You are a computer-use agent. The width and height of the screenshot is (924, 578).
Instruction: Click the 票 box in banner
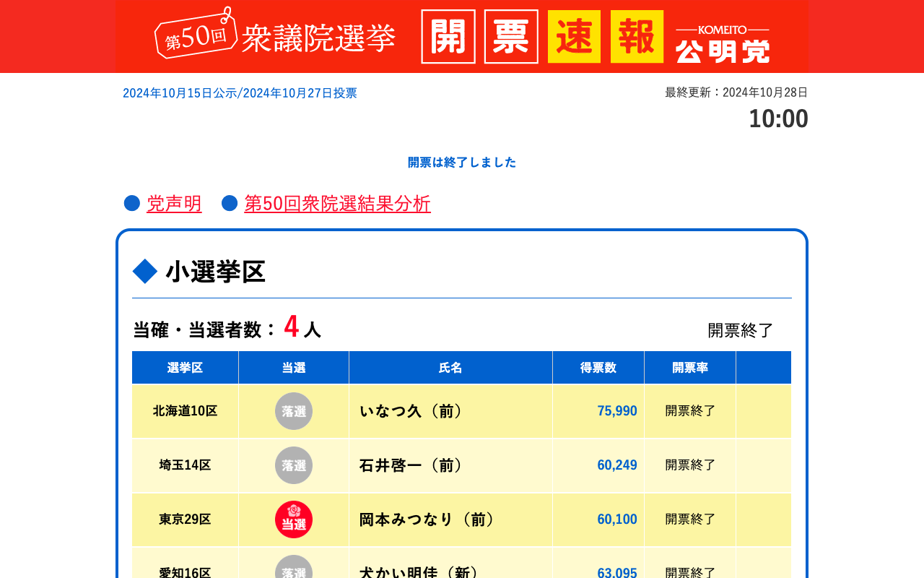click(511, 37)
